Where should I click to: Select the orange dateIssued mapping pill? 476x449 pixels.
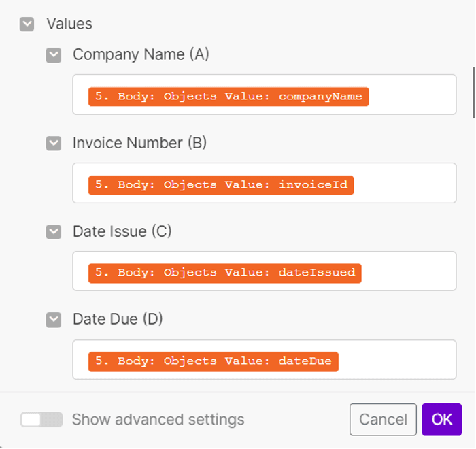click(x=224, y=272)
